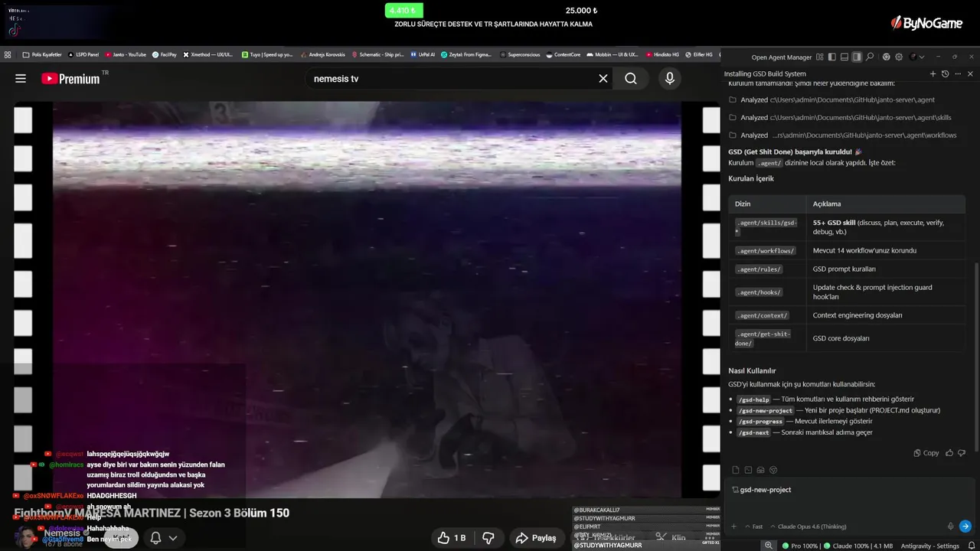980x551 pixels.
Task: Open the Mobbin UI & UX bookmark
Action: (x=613, y=55)
